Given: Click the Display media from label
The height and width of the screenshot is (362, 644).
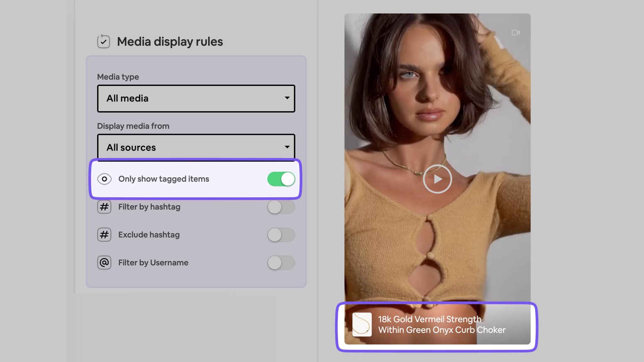Looking at the screenshot, I should (133, 126).
